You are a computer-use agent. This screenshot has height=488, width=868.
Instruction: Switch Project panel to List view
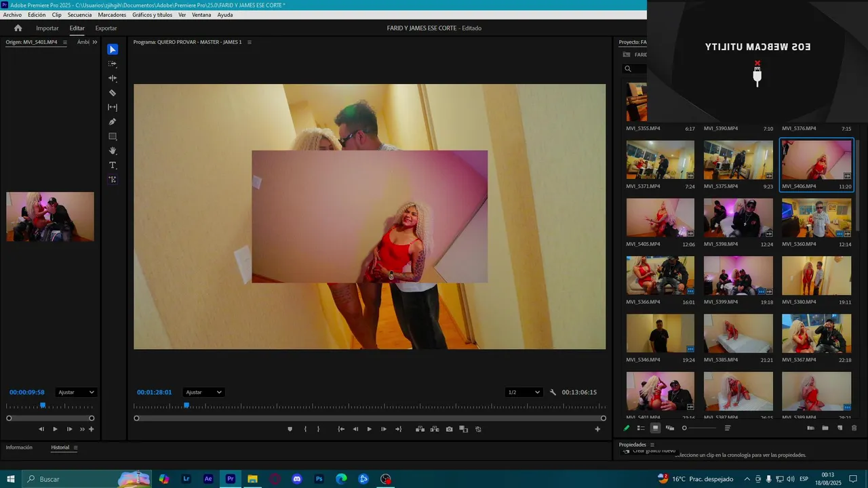click(641, 428)
